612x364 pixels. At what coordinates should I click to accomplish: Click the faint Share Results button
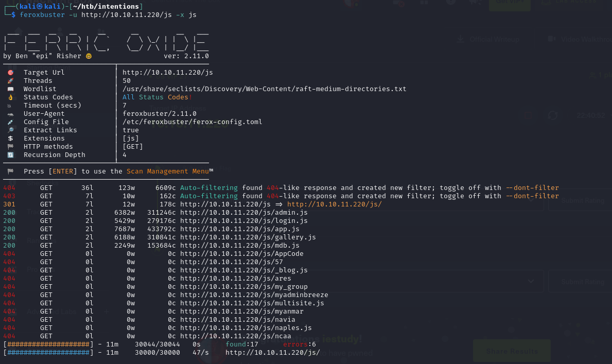(x=512, y=351)
